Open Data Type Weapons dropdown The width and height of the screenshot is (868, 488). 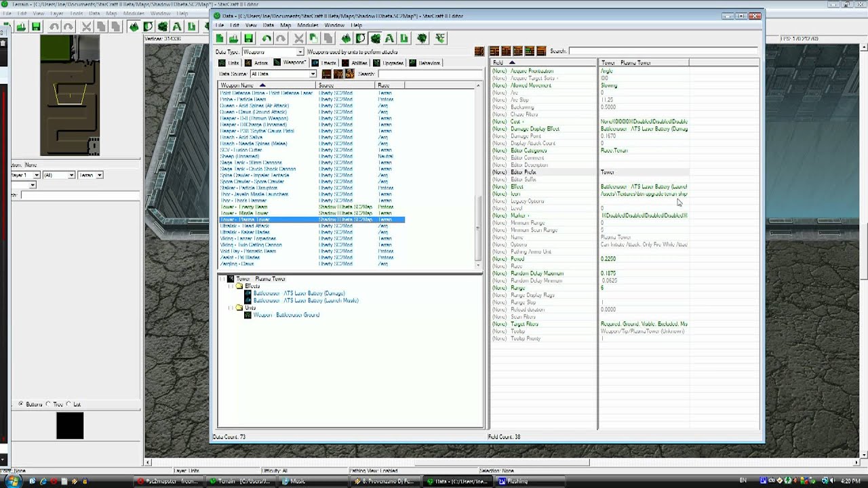(300, 52)
